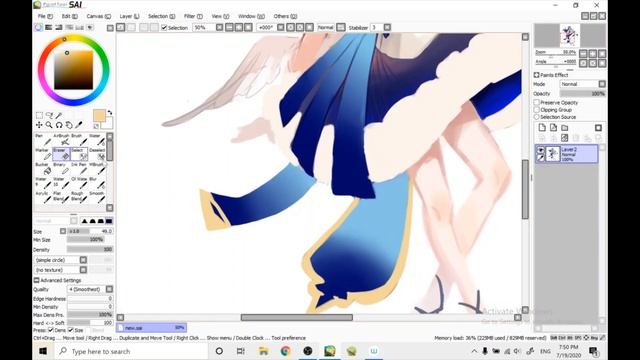Collapse the Advanced Settings section
640x360 pixels.
(36, 280)
